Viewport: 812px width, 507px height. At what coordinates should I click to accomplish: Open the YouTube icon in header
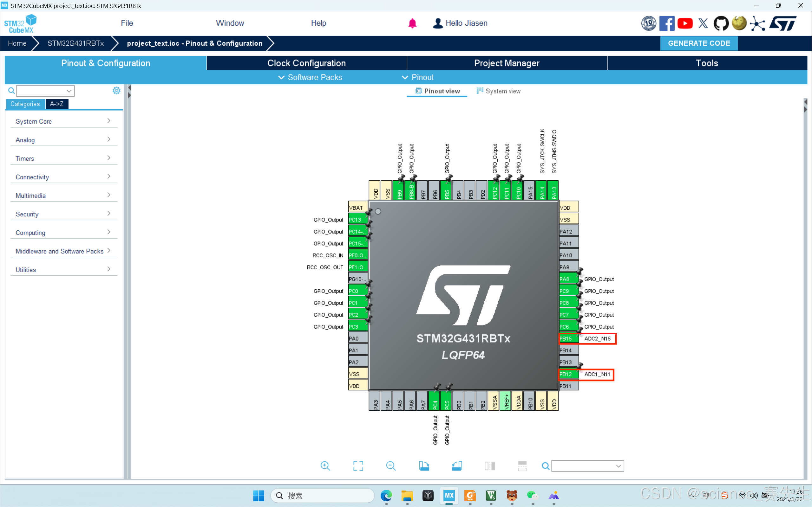click(685, 23)
